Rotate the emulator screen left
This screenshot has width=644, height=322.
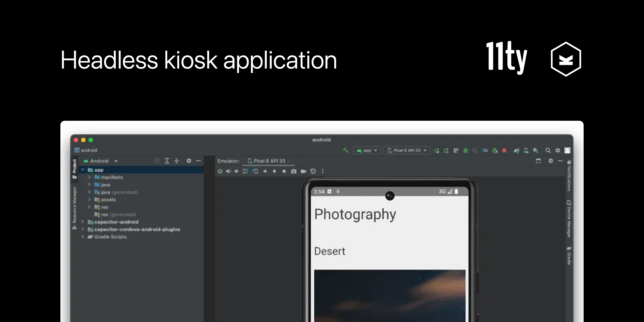[245, 171]
